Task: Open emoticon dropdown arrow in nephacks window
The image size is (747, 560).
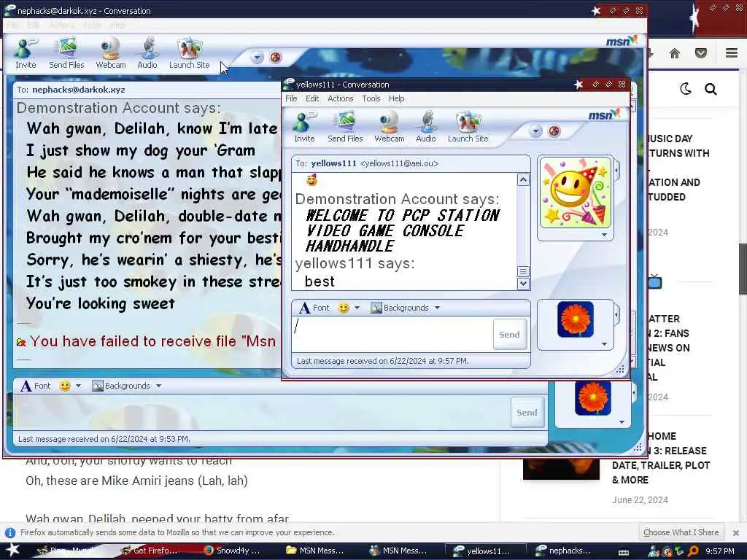Action: pos(78,386)
